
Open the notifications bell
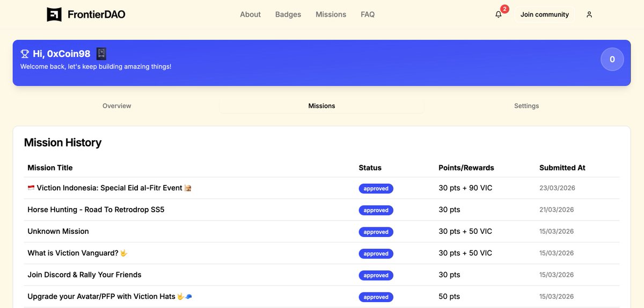coord(499,15)
